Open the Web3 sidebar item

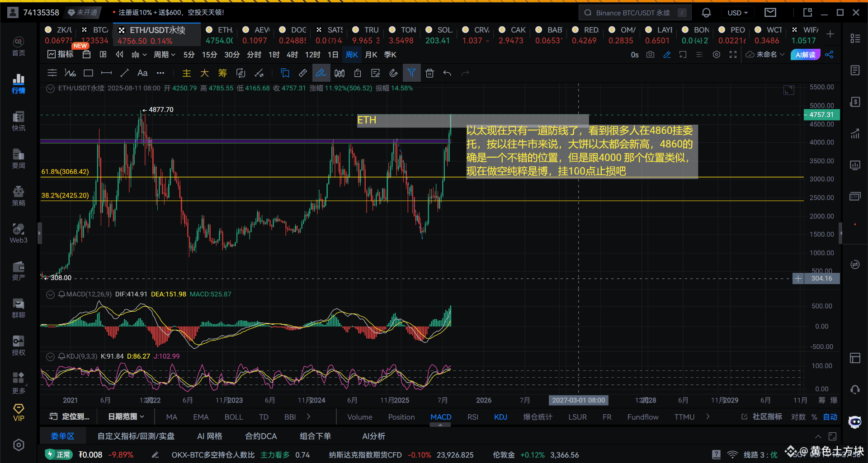click(19, 233)
